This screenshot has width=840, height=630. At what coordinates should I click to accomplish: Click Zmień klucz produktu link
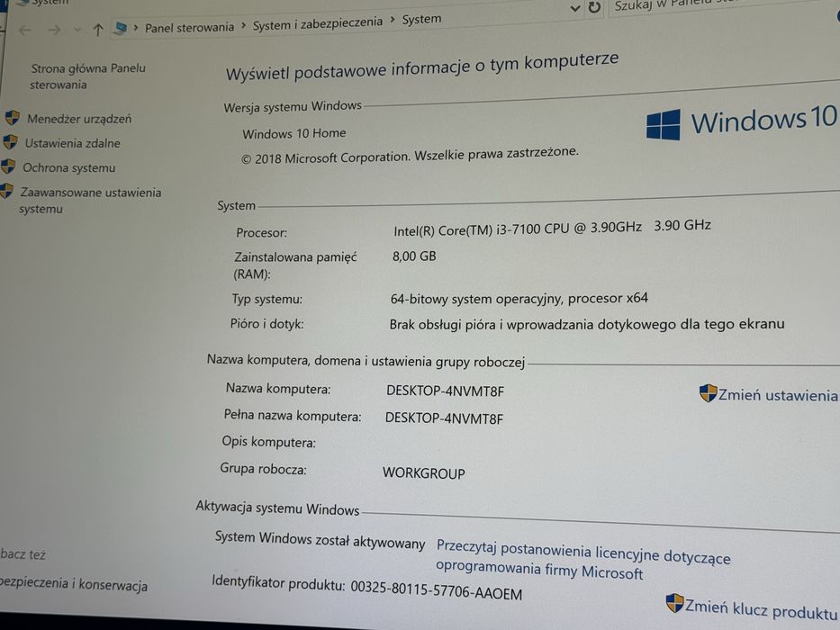click(x=760, y=608)
